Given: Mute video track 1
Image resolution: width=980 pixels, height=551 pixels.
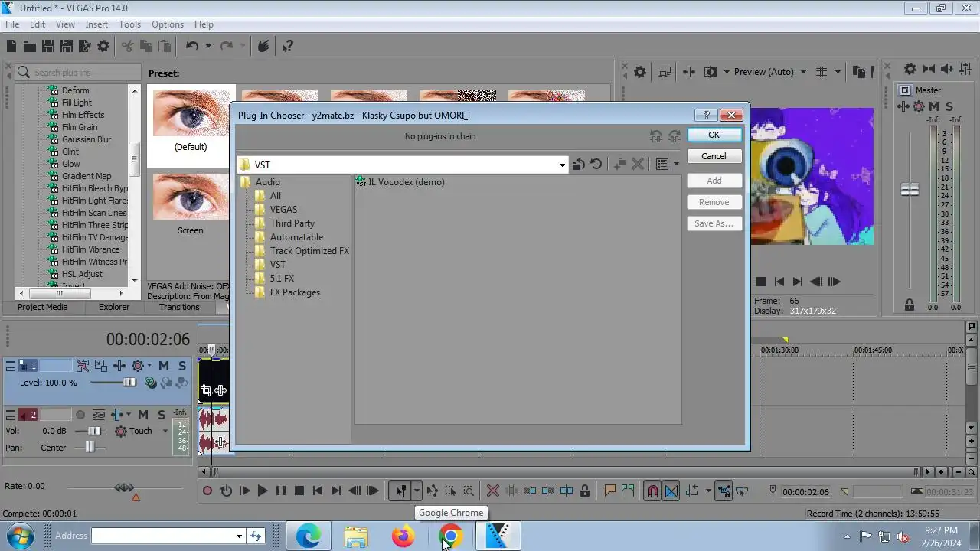Looking at the screenshot, I should 163,367.
